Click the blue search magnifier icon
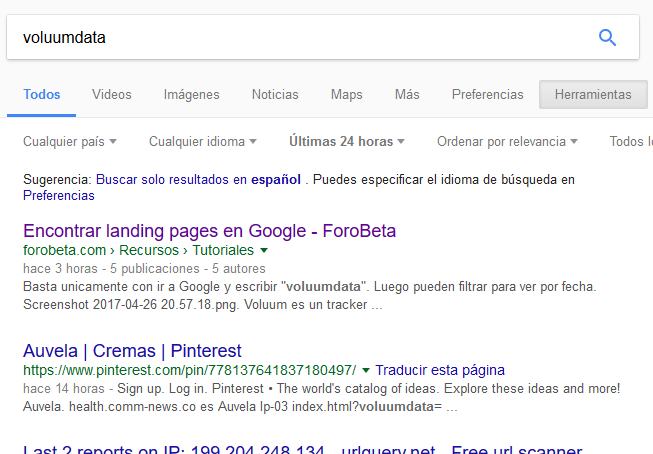Image resolution: width=653 pixels, height=454 pixels. (x=607, y=37)
